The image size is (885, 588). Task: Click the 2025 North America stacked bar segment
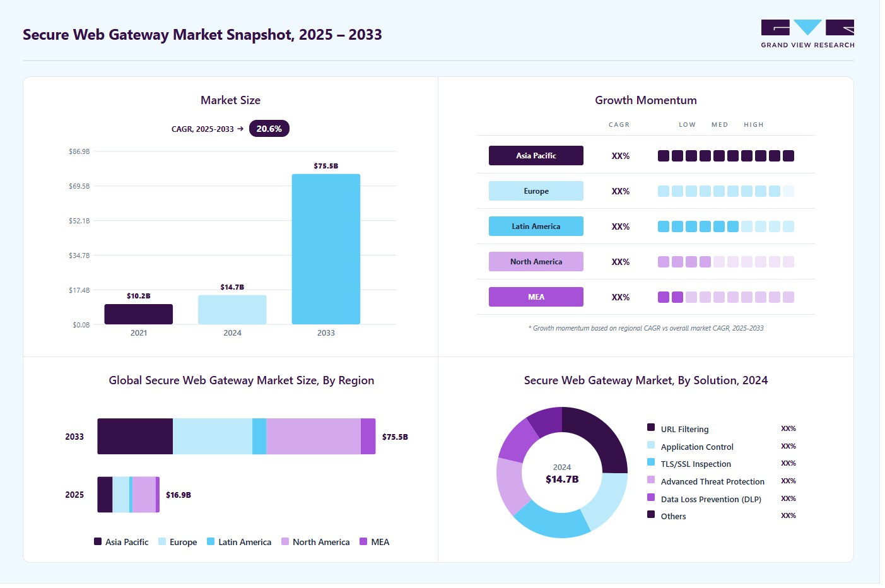(144, 495)
